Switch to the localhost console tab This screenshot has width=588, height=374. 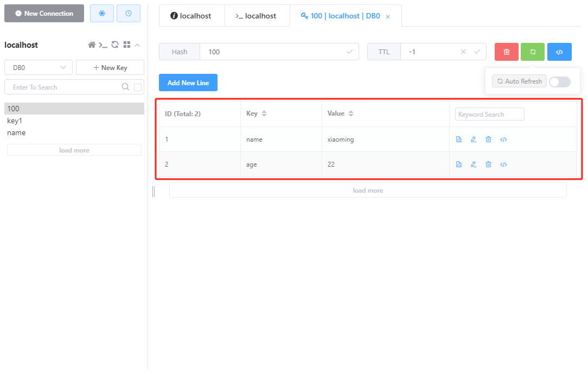click(256, 16)
